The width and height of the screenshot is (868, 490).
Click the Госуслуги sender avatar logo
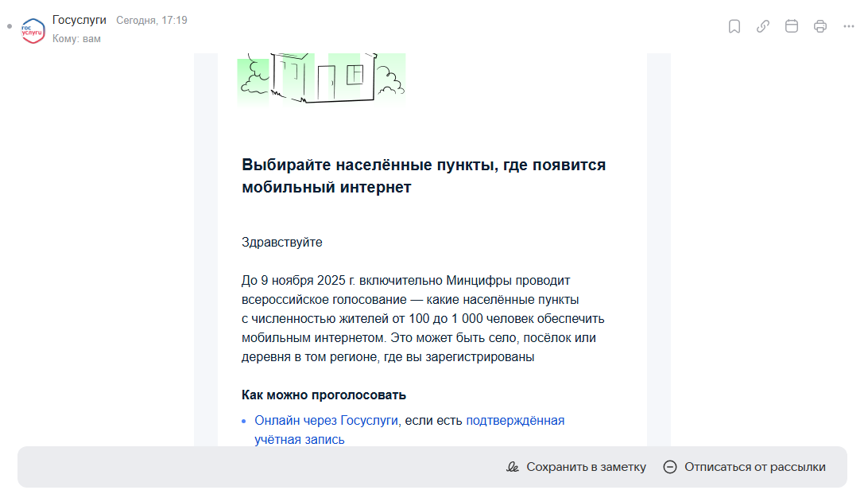33,29
